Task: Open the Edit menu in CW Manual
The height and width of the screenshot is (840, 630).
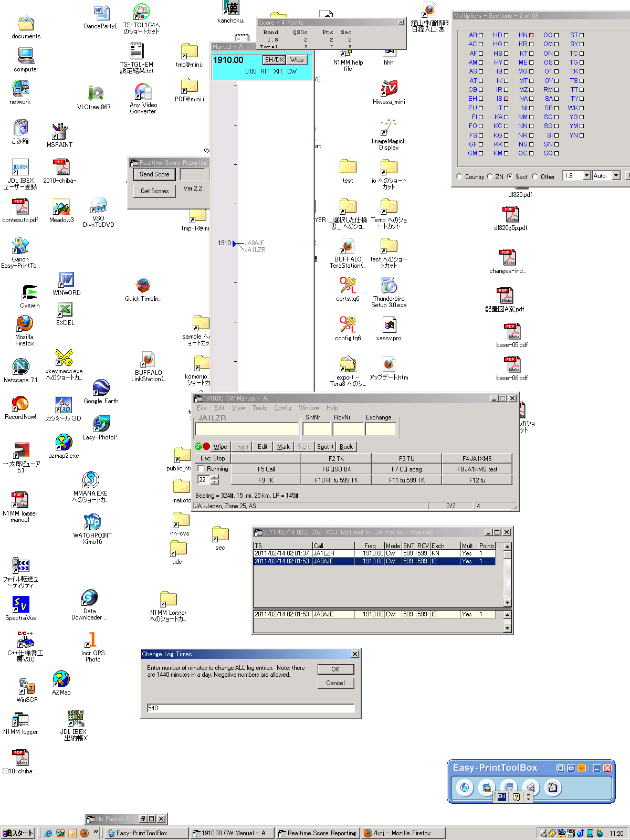Action: [219, 408]
